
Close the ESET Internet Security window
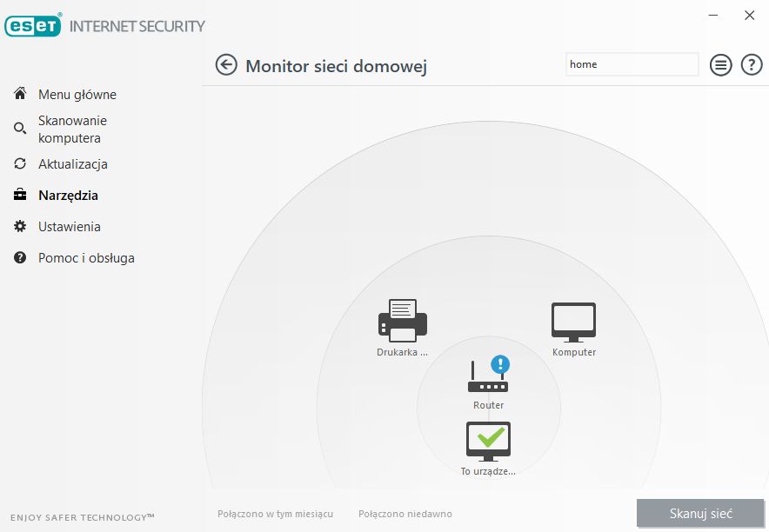click(x=749, y=15)
